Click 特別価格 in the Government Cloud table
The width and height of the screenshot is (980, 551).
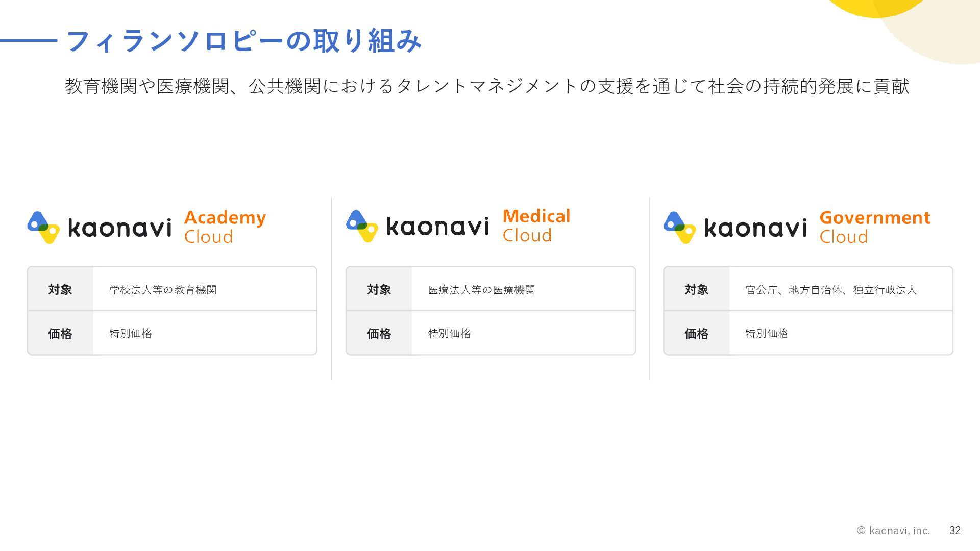(767, 334)
